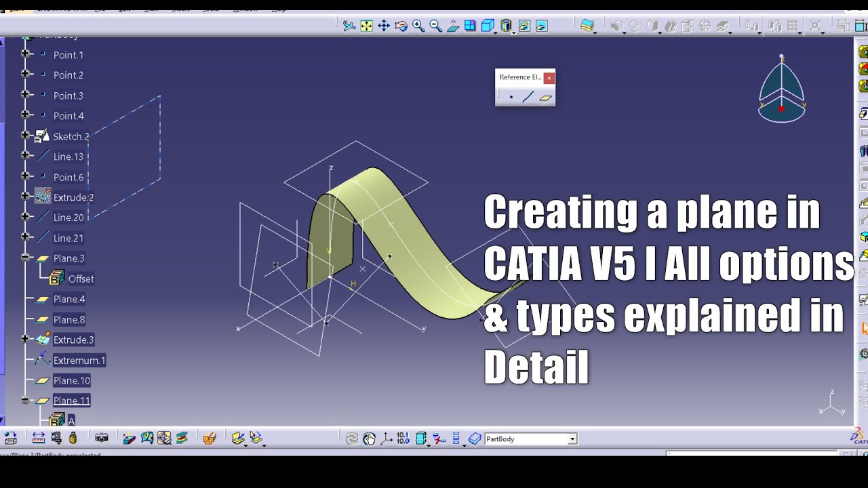Click the Measure Between icon

(x=39, y=439)
